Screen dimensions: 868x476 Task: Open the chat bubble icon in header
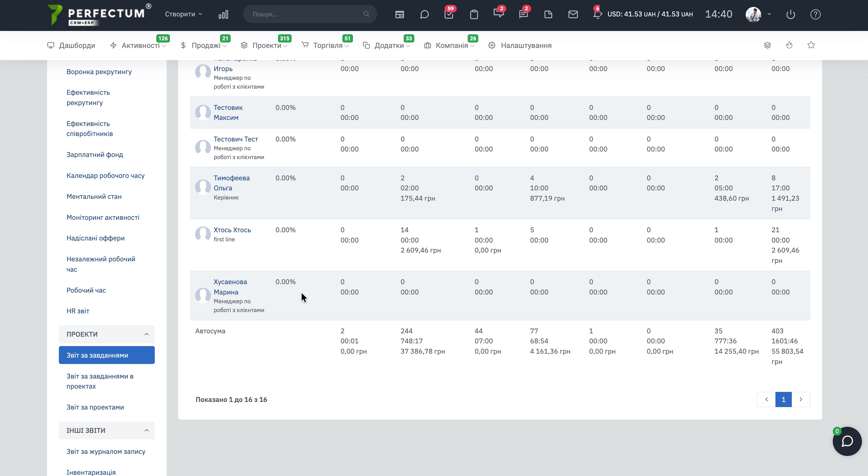coord(424,15)
